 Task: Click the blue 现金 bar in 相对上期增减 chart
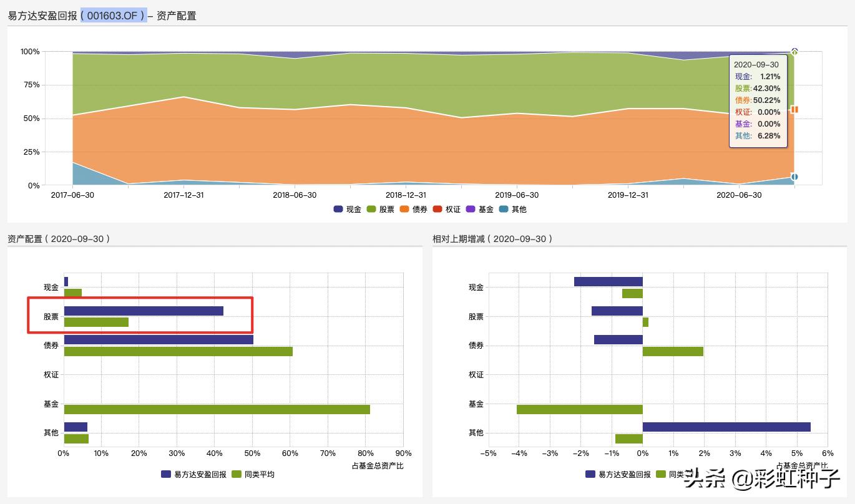(x=608, y=281)
